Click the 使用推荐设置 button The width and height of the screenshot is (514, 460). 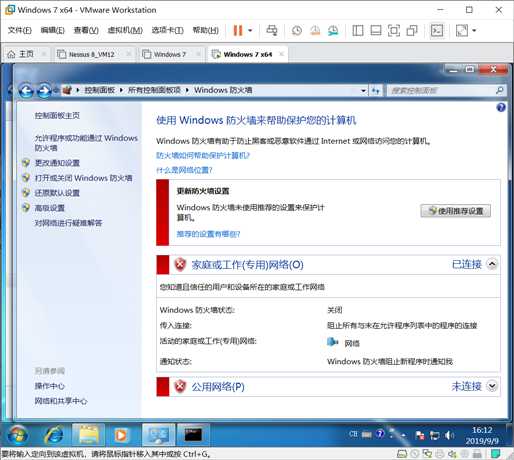tap(455, 211)
